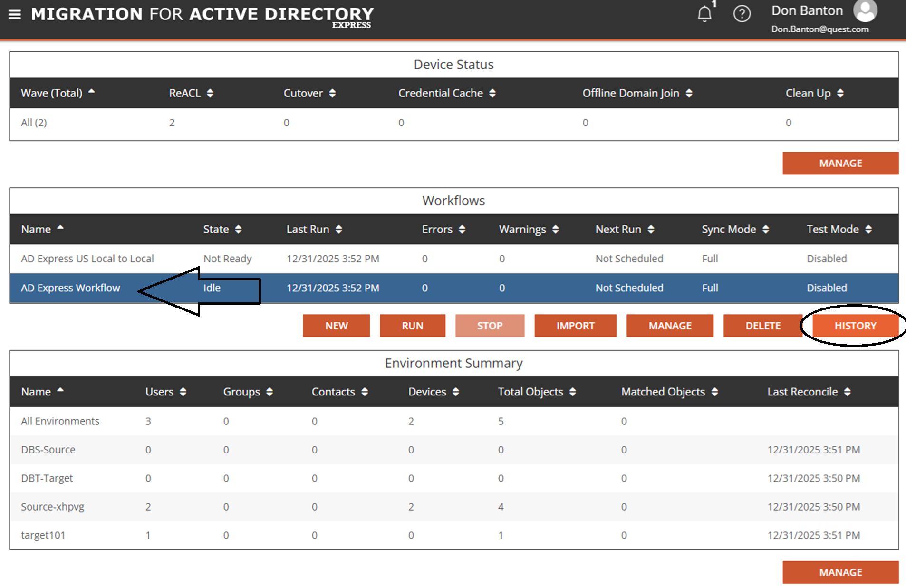906x588 pixels.
Task: Sort Device Status by Cutover column
Action: point(309,93)
